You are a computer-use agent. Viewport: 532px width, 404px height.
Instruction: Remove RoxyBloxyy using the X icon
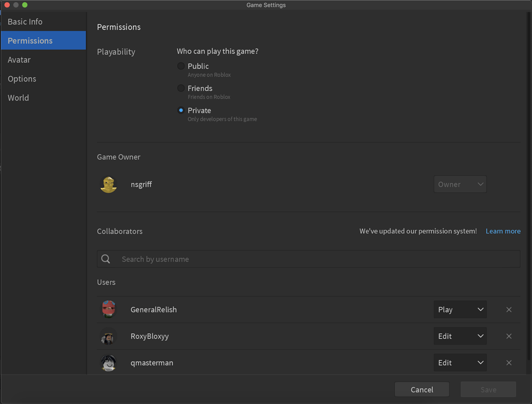tap(509, 336)
